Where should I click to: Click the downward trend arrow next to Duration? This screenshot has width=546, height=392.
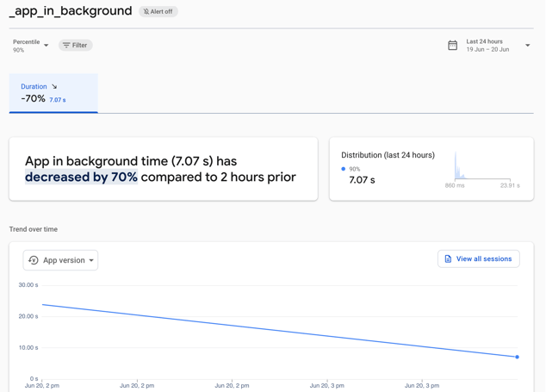54,86
